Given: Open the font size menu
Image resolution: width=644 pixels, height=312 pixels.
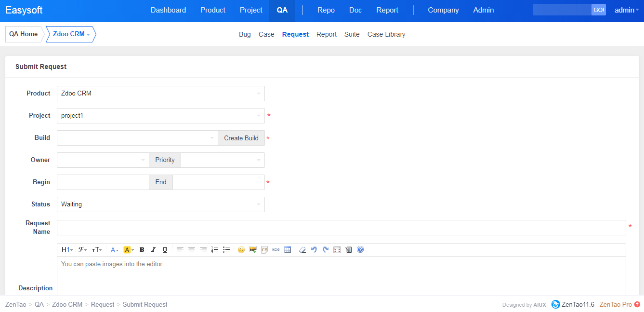Looking at the screenshot, I should click(x=97, y=250).
